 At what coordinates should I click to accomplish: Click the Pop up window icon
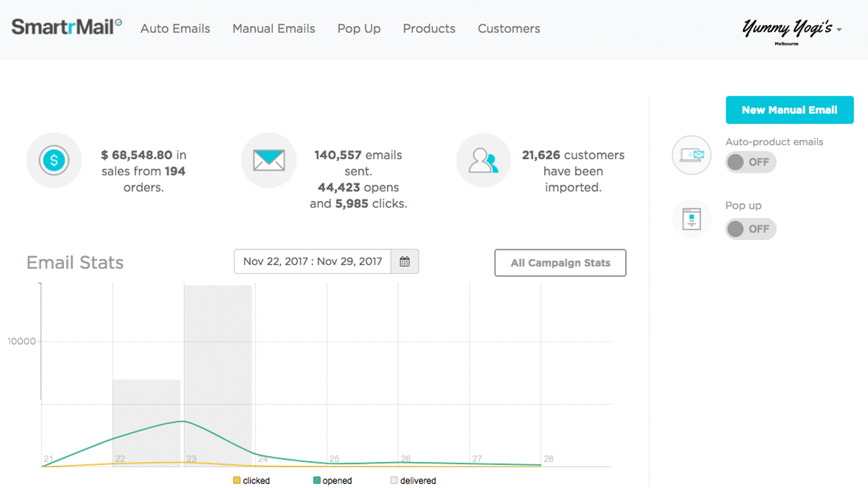[x=692, y=219]
